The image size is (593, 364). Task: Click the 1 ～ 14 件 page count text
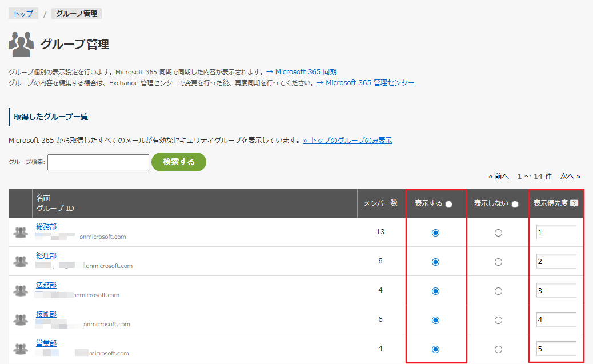coord(534,177)
